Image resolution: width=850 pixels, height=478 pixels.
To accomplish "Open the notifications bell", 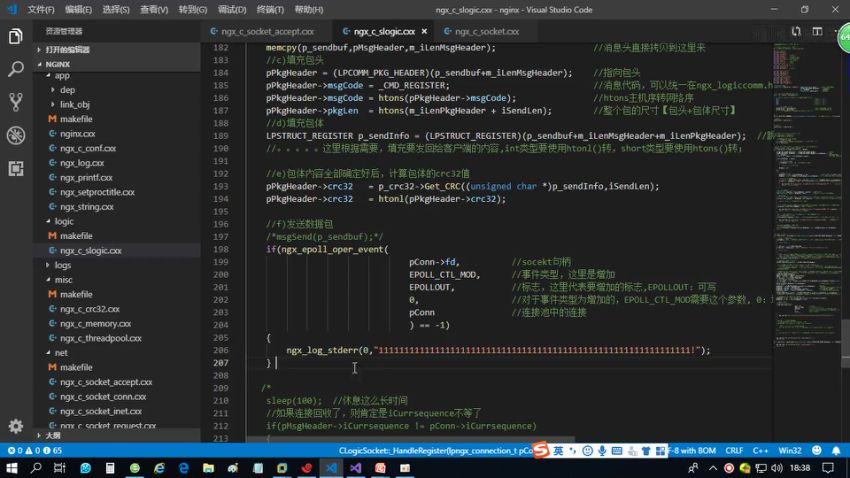I will coord(836,450).
